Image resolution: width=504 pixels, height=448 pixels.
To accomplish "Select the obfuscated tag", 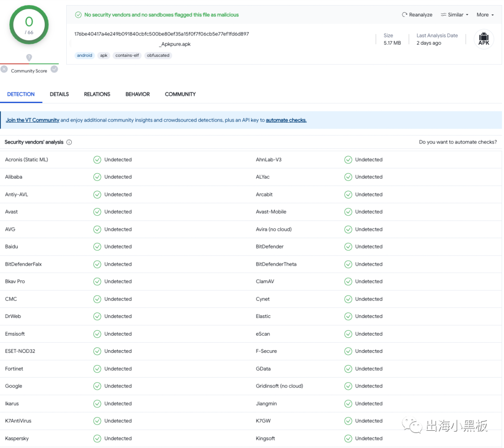I will coord(158,55).
